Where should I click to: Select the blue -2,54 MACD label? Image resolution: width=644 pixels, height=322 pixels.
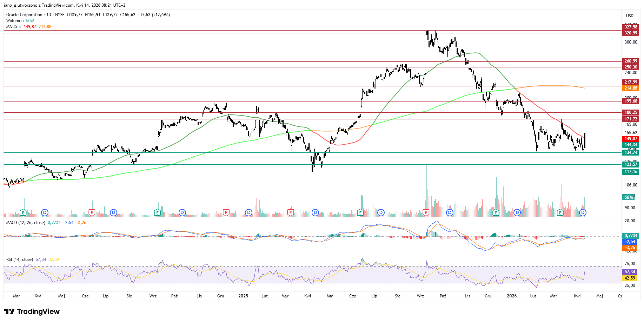point(630,242)
